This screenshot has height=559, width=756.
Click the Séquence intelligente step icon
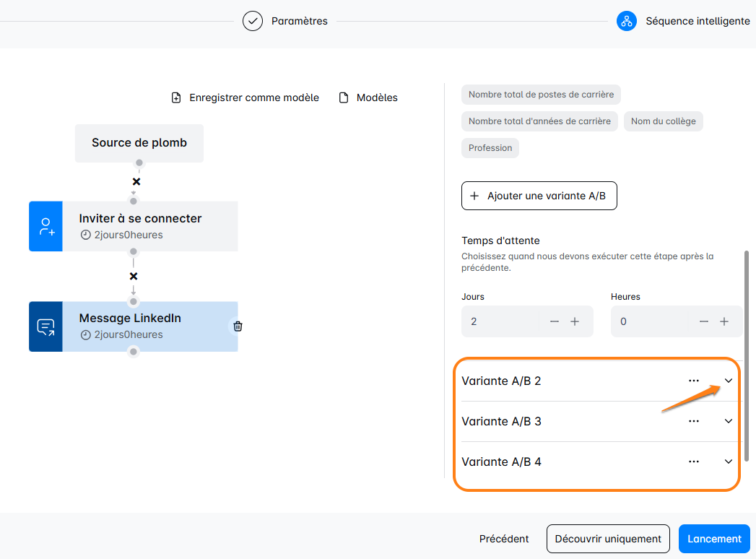click(626, 21)
